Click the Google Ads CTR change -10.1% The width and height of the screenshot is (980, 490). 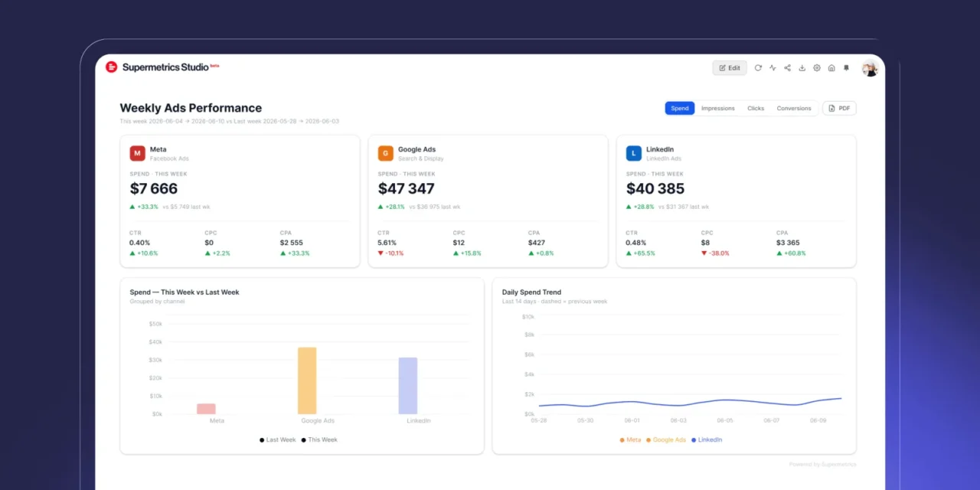pyautogui.click(x=390, y=253)
